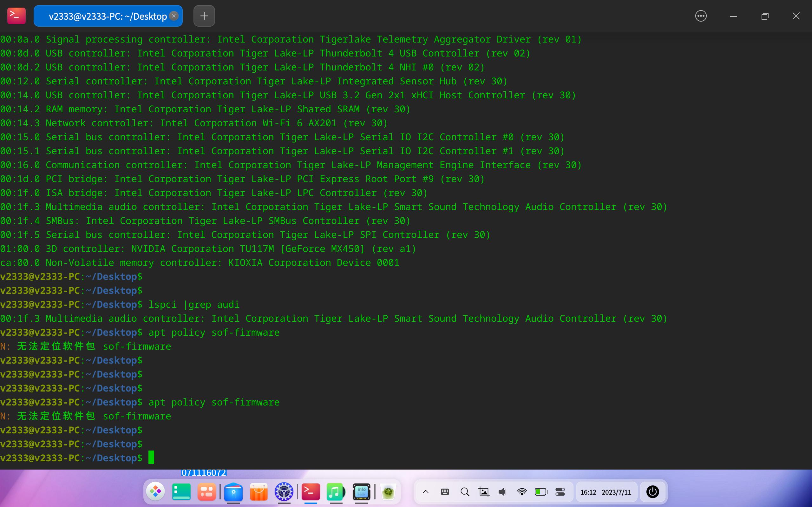Image resolution: width=812 pixels, height=507 pixels.
Task: Open the dock launcher icon
Action: (155, 491)
